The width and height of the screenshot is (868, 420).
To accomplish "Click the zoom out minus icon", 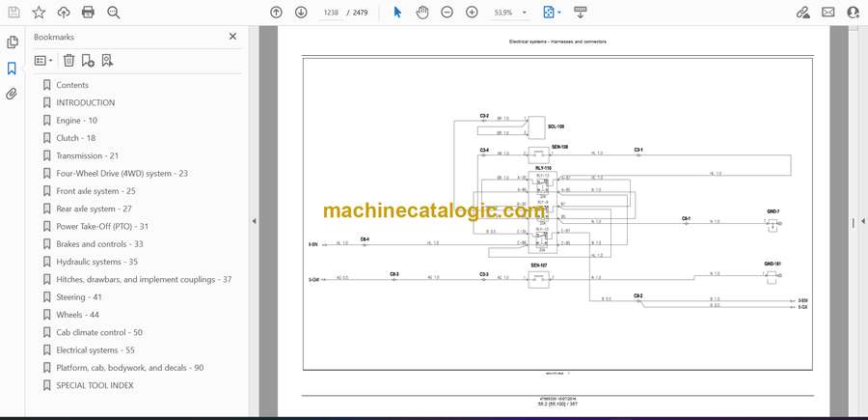I will click(x=447, y=13).
